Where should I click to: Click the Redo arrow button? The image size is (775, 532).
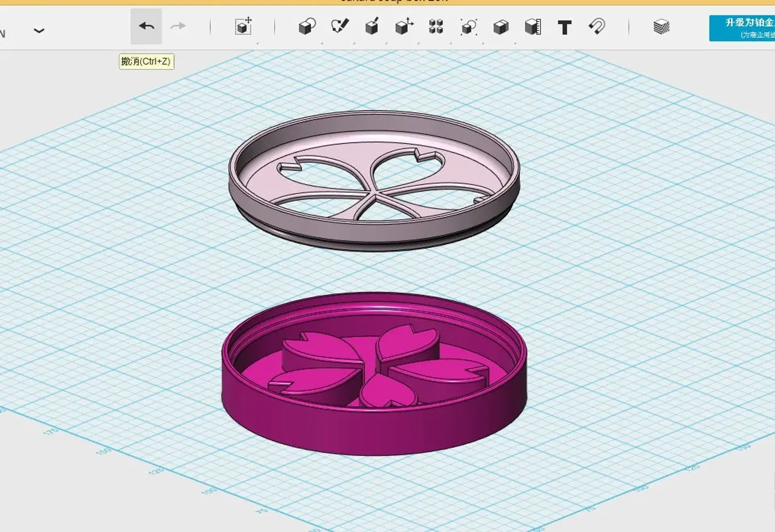tap(178, 27)
